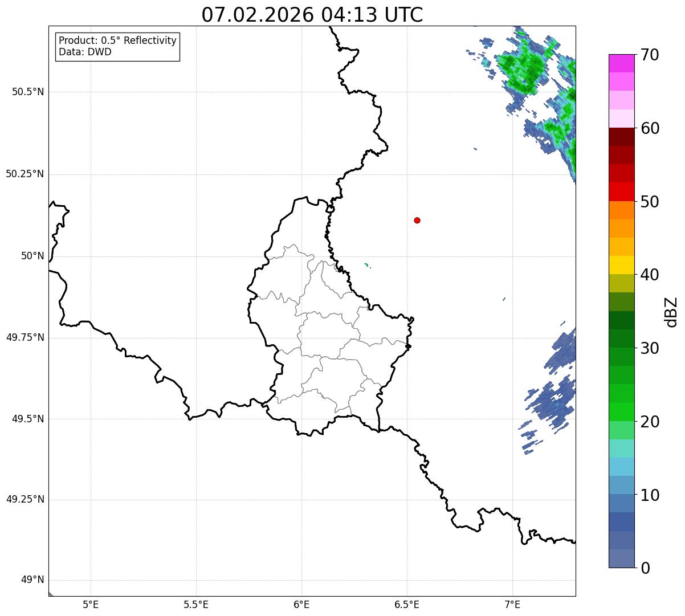Click the dark maroon colorbar segment below 60
Screen dimensions: 685x616
(x=621, y=137)
